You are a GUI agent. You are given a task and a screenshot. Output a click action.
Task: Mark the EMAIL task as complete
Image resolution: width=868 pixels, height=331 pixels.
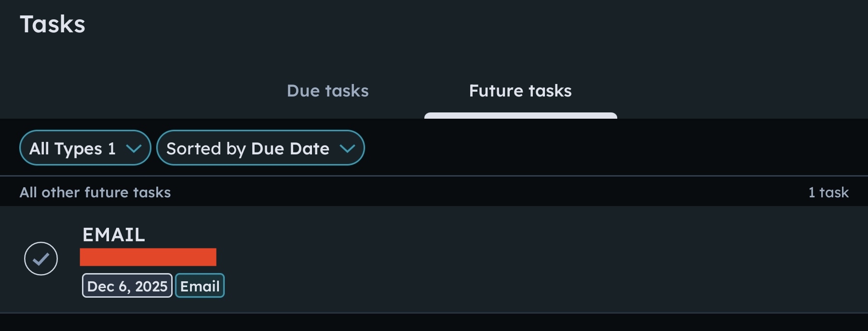(x=41, y=259)
